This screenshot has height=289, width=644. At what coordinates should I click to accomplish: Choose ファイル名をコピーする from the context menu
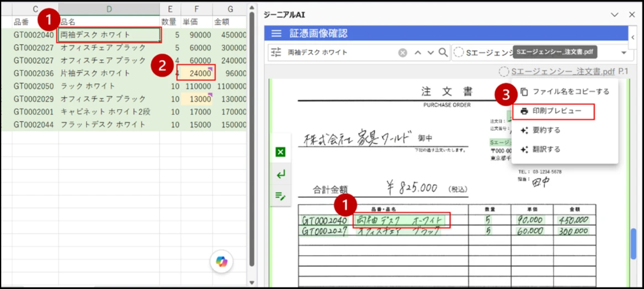[x=565, y=92]
